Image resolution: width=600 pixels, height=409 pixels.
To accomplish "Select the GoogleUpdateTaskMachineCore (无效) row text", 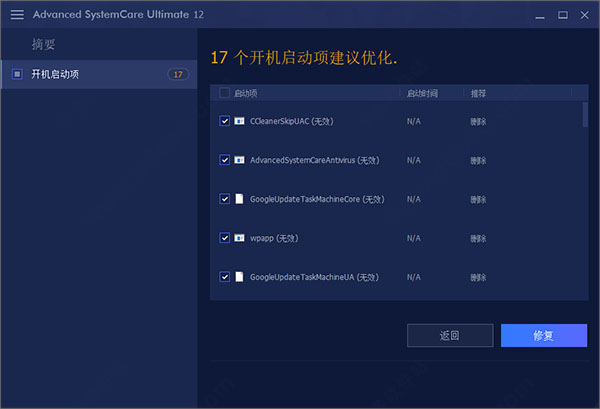I will [317, 199].
